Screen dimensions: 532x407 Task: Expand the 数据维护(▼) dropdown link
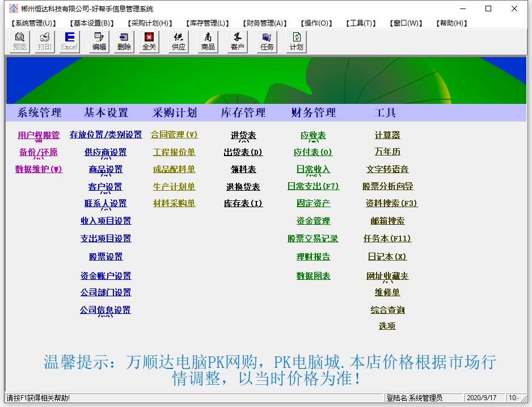click(x=39, y=169)
